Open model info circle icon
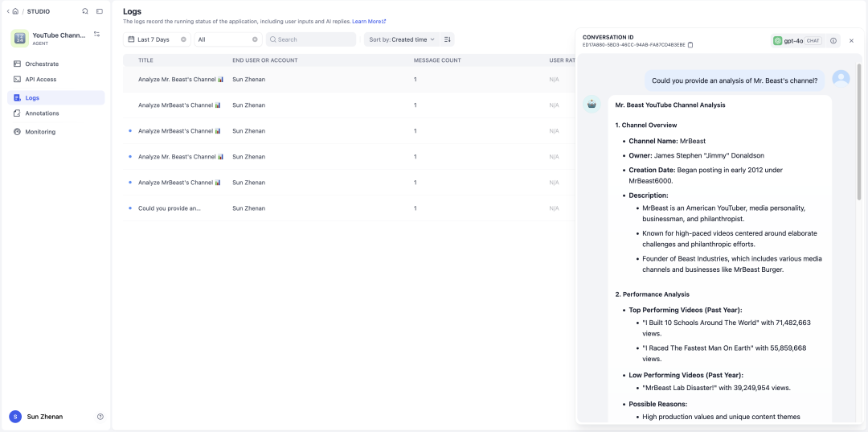Viewport: 868px width, 432px height. (x=833, y=40)
